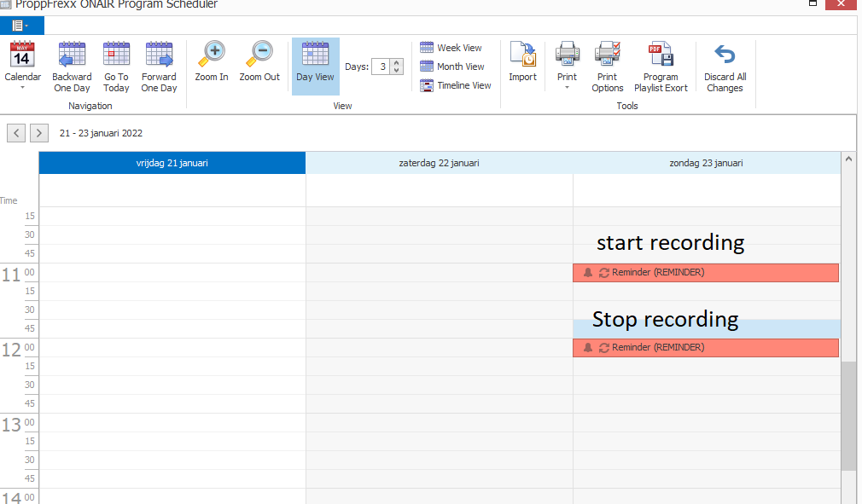Click the 11 hour label in time ruler
Screen dimensions: 862x504
coord(11,275)
